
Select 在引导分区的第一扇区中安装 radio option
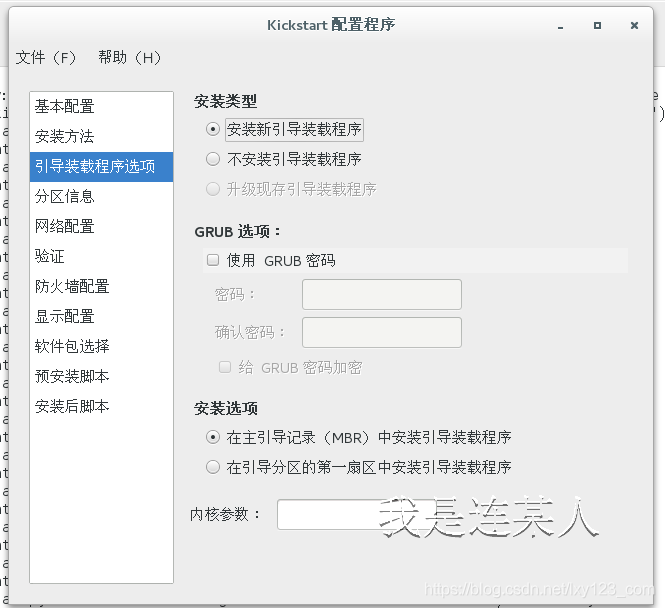click(213, 467)
